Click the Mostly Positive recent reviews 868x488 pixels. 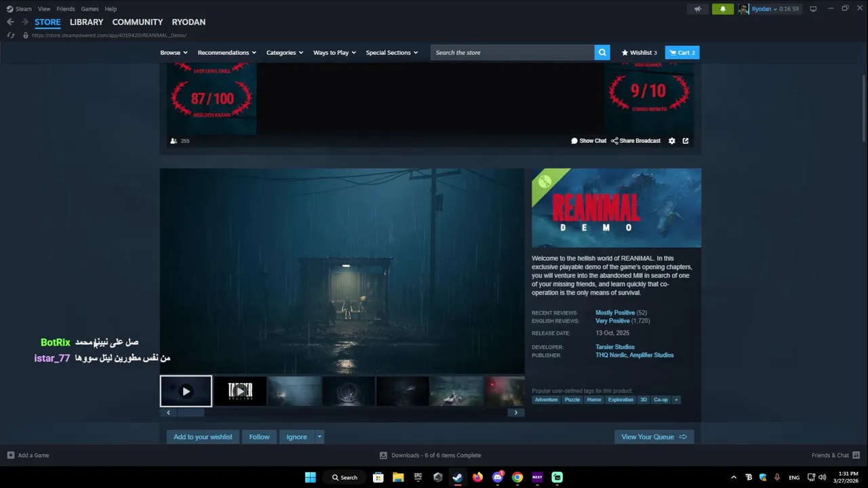tap(615, 313)
